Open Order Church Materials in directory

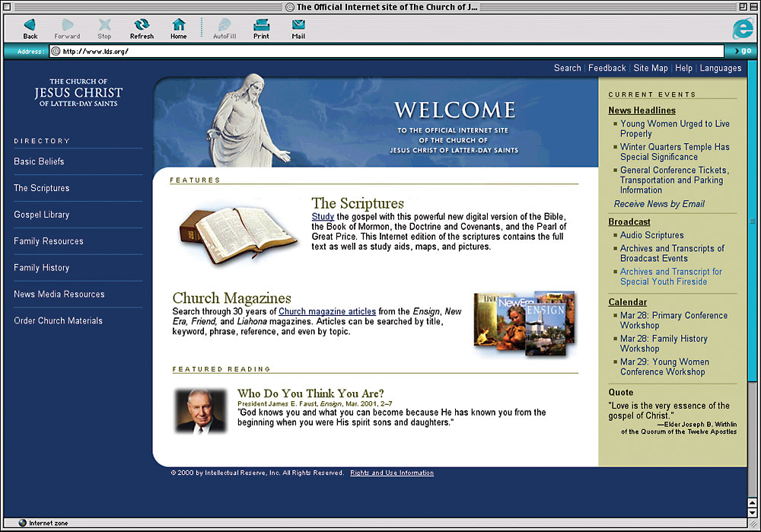59,321
